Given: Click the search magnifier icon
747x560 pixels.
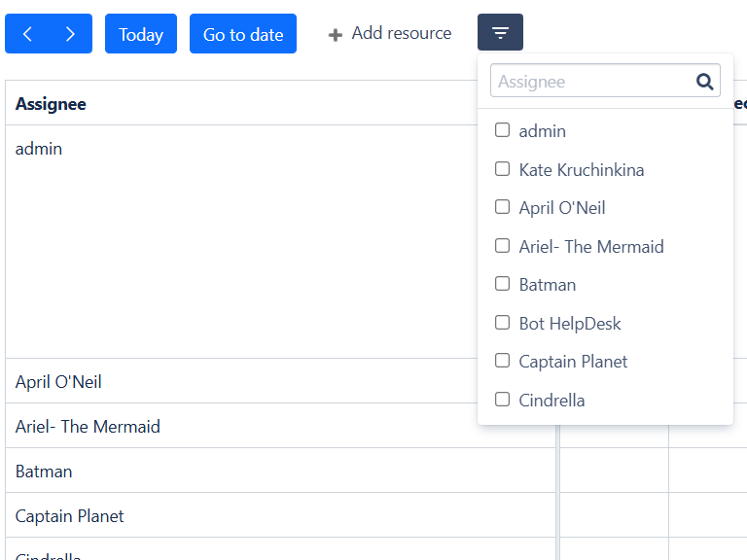Looking at the screenshot, I should (x=705, y=82).
